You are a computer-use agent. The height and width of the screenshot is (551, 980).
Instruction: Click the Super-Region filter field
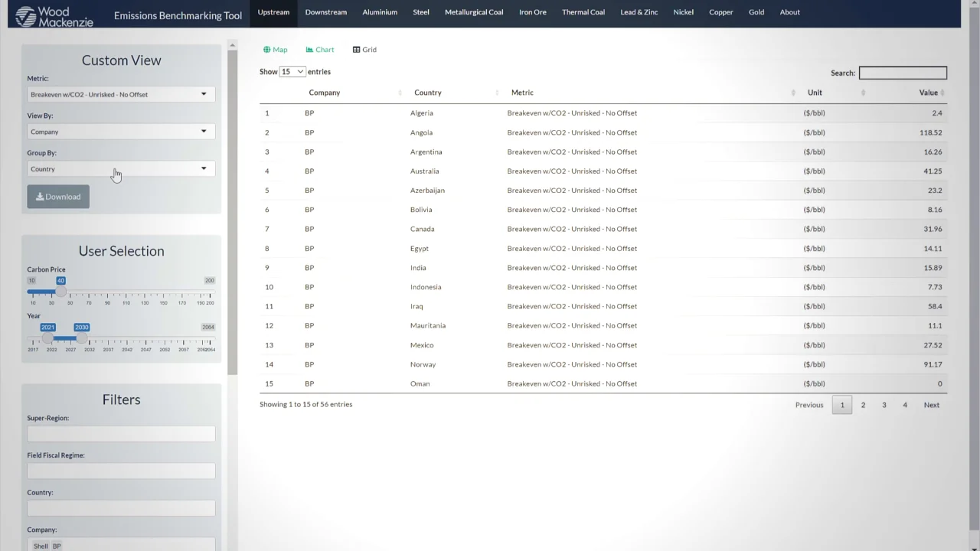(x=121, y=434)
